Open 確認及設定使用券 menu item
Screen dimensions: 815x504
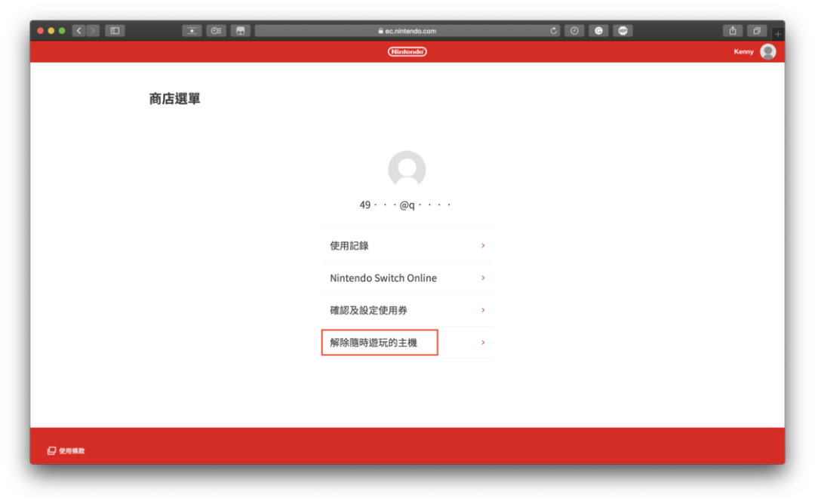coord(407,310)
